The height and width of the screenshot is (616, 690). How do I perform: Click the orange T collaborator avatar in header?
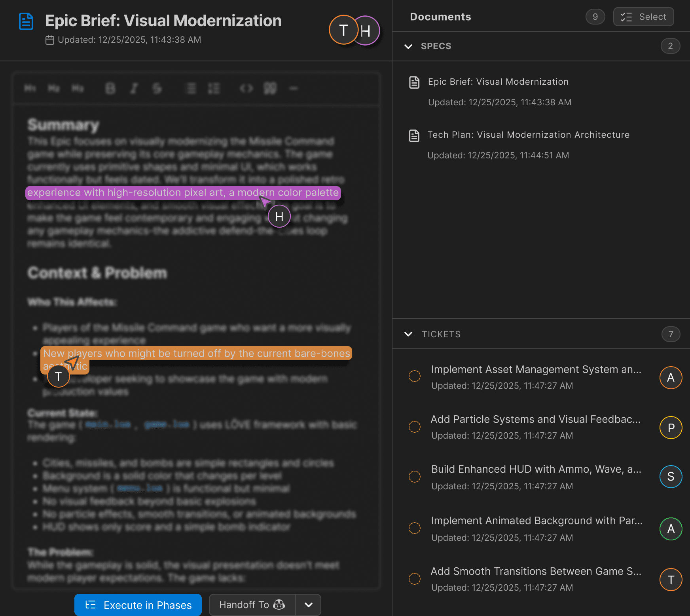tap(343, 30)
